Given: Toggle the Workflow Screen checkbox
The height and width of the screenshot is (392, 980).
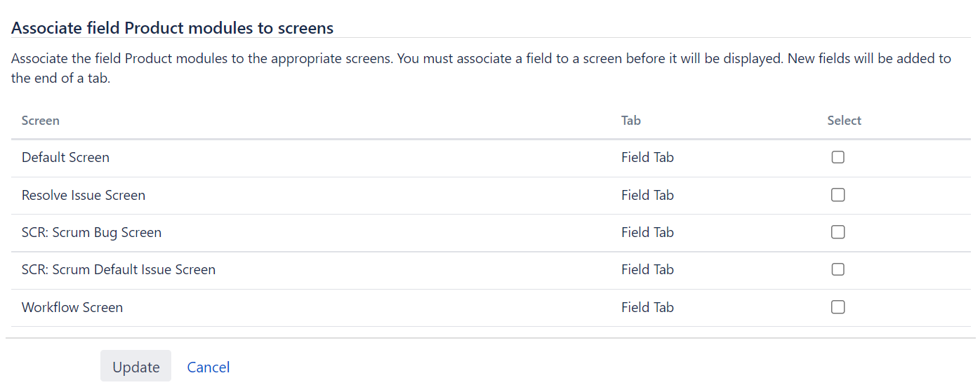Looking at the screenshot, I should click(837, 307).
